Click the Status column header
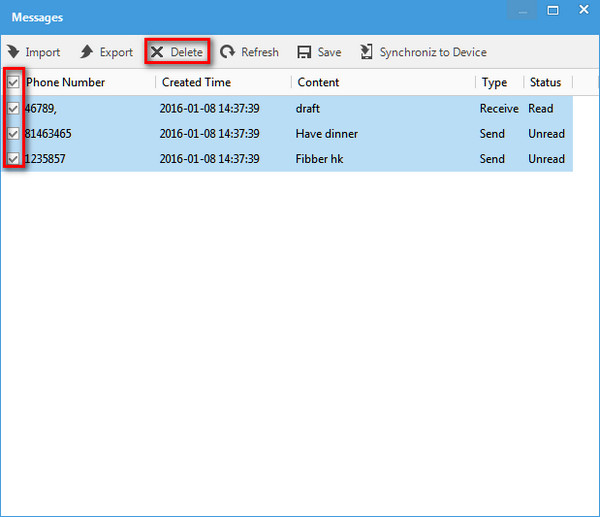This screenshot has height=517, width=600. [x=545, y=82]
